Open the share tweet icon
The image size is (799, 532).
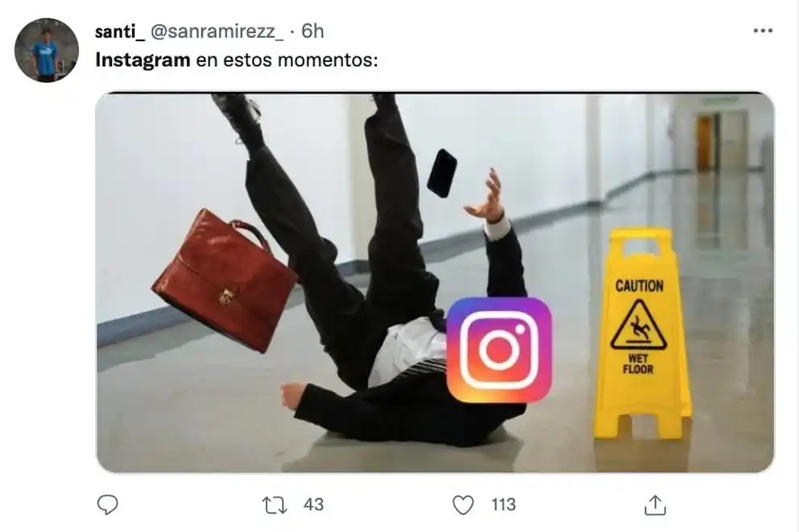tap(656, 505)
